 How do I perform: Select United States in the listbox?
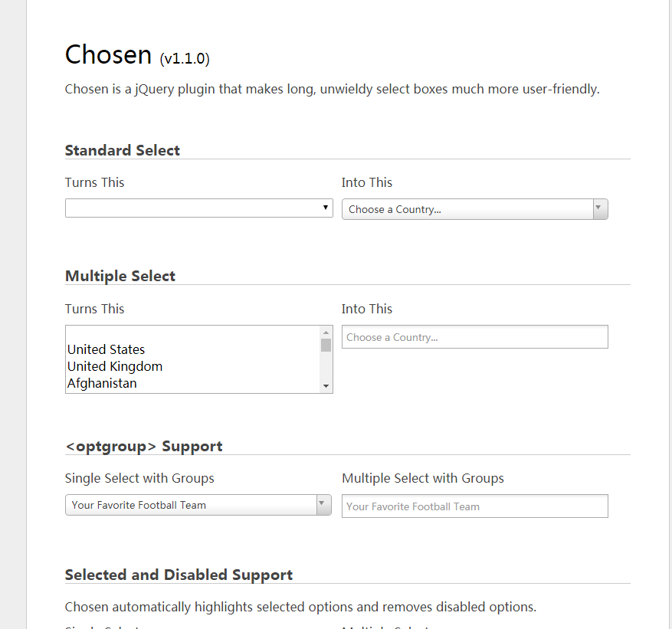tap(107, 349)
